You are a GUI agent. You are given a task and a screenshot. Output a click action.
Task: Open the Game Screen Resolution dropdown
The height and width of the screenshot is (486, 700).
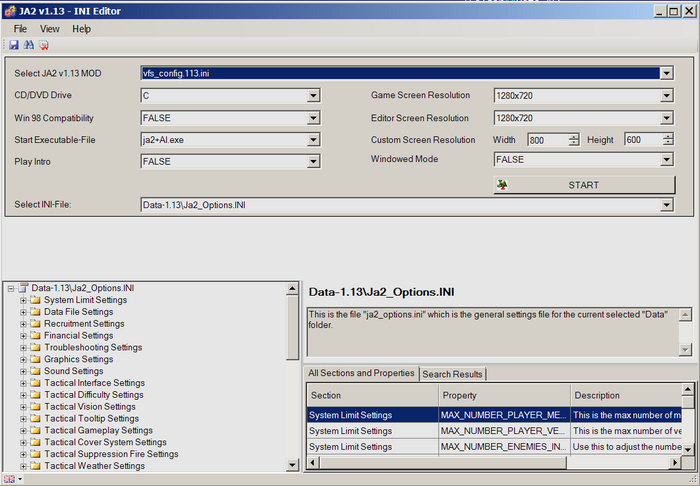pyautogui.click(x=666, y=96)
